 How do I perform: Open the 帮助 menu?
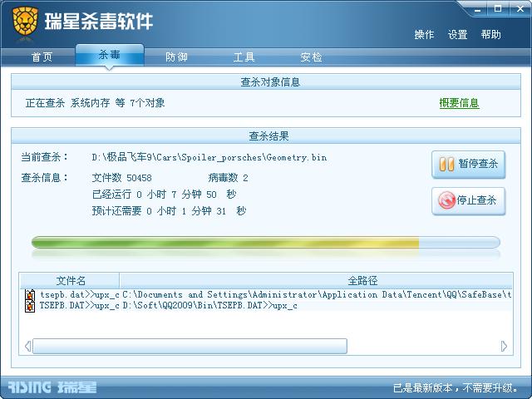(x=490, y=34)
